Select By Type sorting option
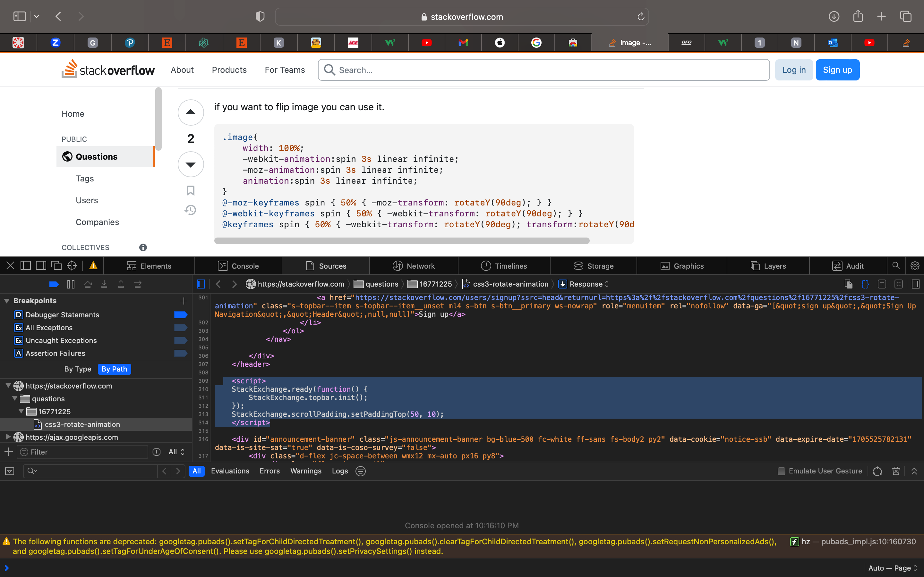Screen dimensions: 924x577 [78, 369]
